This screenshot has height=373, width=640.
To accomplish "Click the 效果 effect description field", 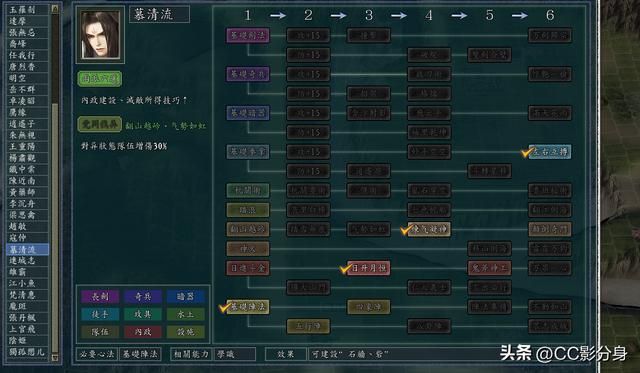I will [x=447, y=354].
